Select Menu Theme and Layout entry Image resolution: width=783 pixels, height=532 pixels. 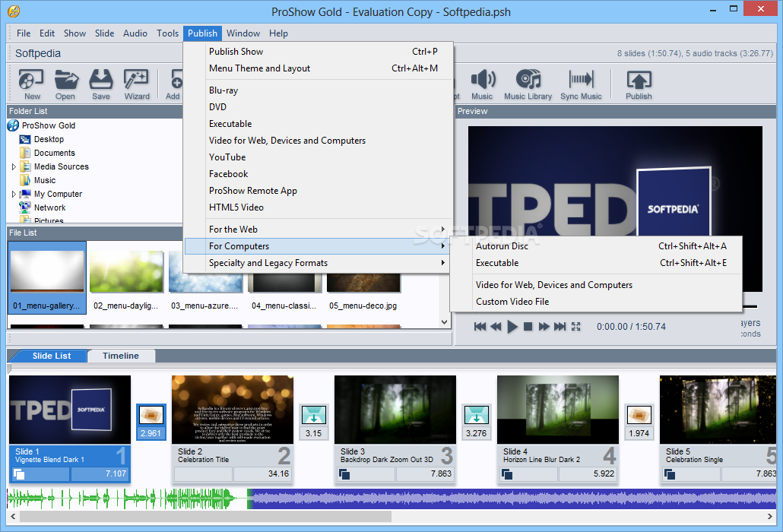coord(319,68)
